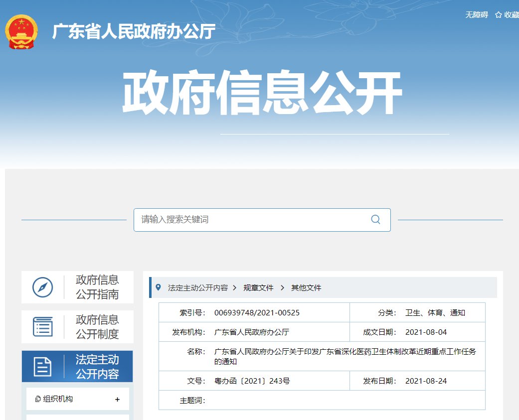Click the national emblem logo
The width and height of the screenshot is (519, 420).
point(21,32)
